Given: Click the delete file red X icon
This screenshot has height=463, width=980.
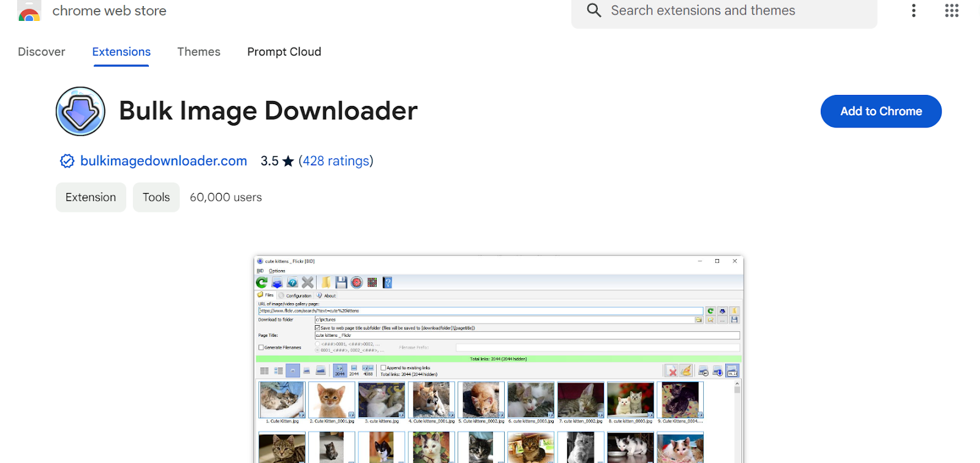Looking at the screenshot, I should coord(671,371).
